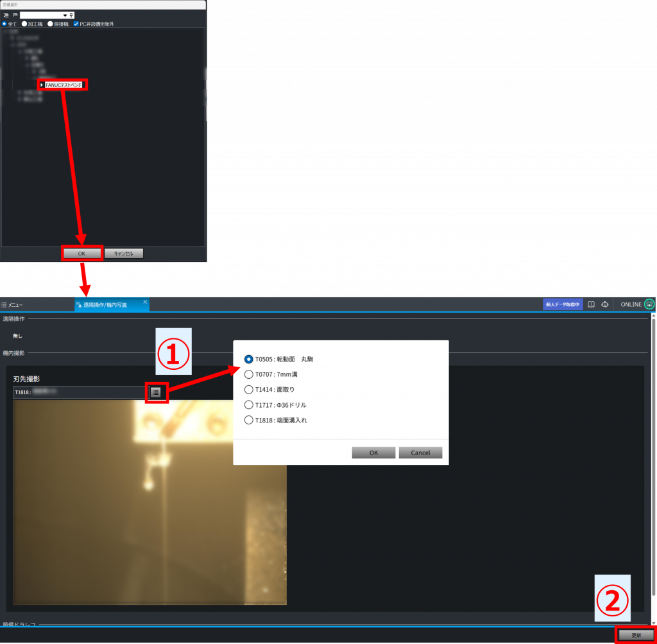Open the メニュー menu
Image resolution: width=657 pixels, height=644 pixels.
13,305
